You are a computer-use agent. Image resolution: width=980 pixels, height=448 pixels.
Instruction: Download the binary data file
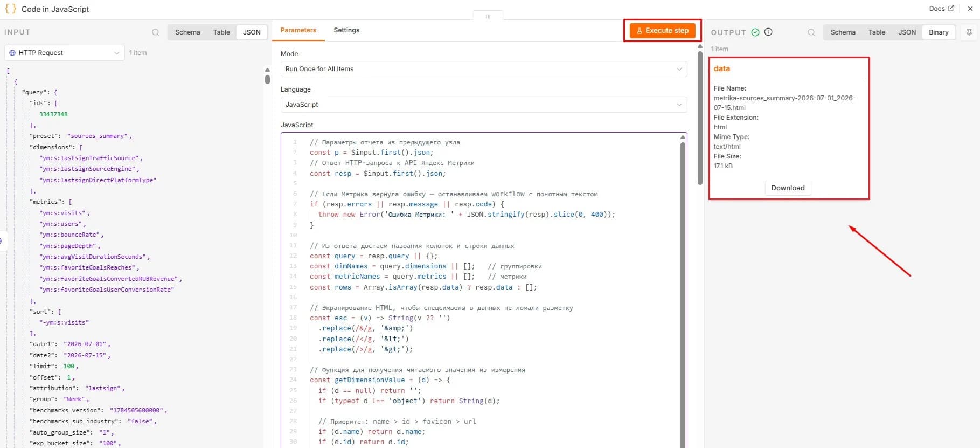coord(788,188)
